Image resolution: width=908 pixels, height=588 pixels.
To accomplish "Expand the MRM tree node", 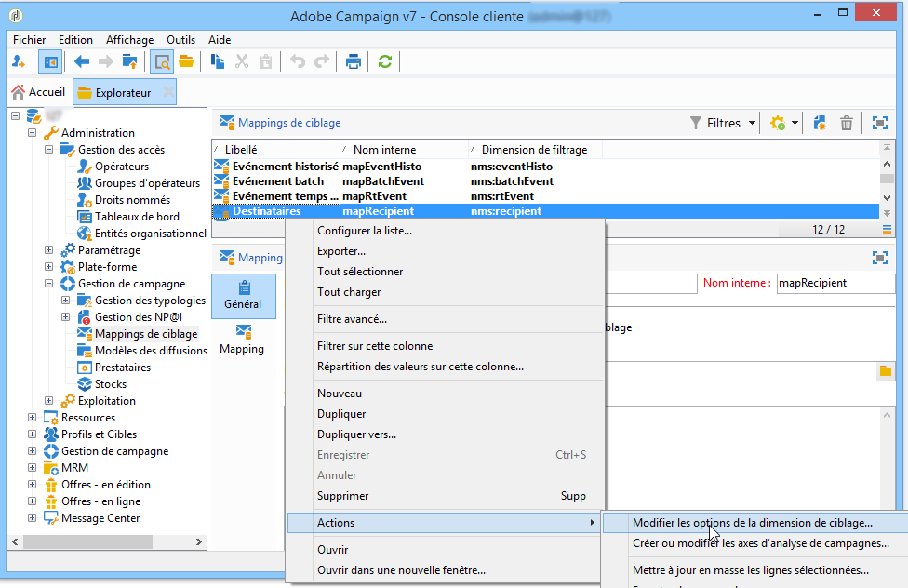I will [33, 467].
